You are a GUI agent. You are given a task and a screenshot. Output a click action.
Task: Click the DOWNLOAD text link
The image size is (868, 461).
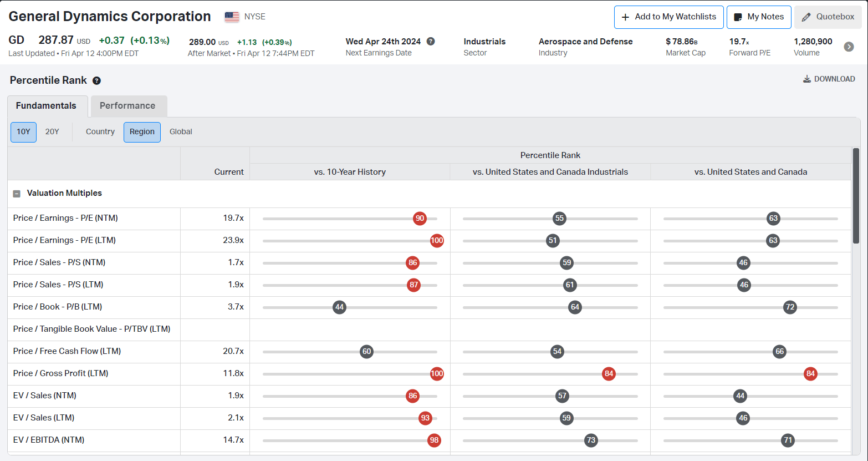(834, 79)
